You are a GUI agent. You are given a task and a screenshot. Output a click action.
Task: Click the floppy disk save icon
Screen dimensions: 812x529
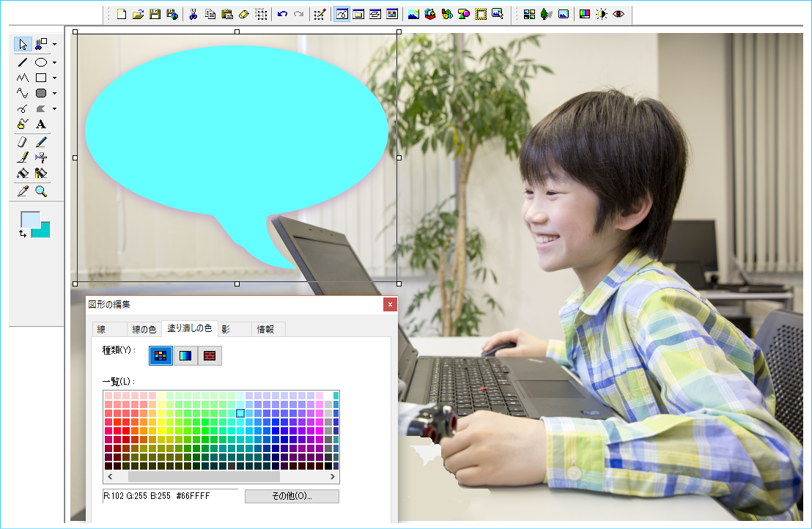tap(155, 14)
